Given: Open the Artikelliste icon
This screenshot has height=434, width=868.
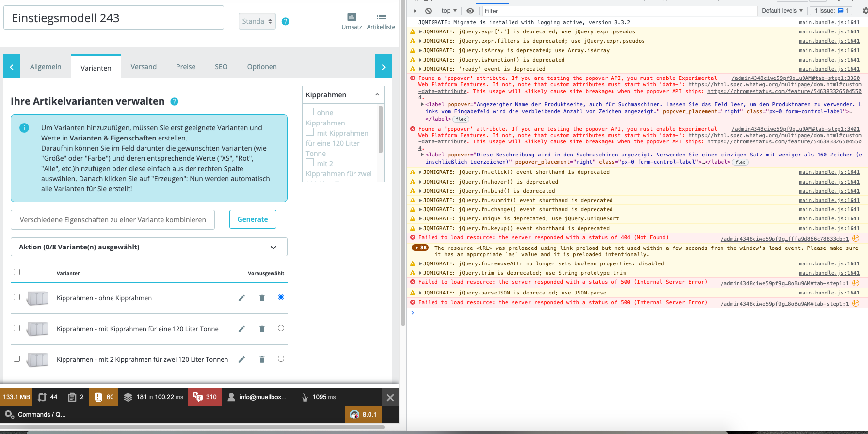Looking at the screenshot, I should tap(381, 17).
